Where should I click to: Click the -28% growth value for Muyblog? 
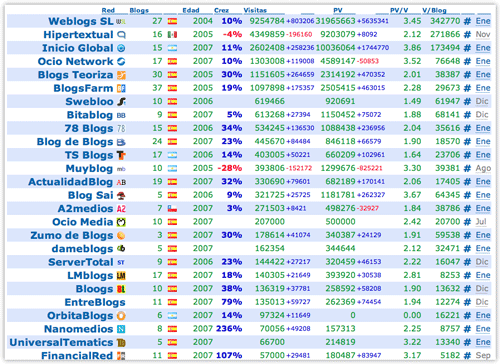click(230, 169)
